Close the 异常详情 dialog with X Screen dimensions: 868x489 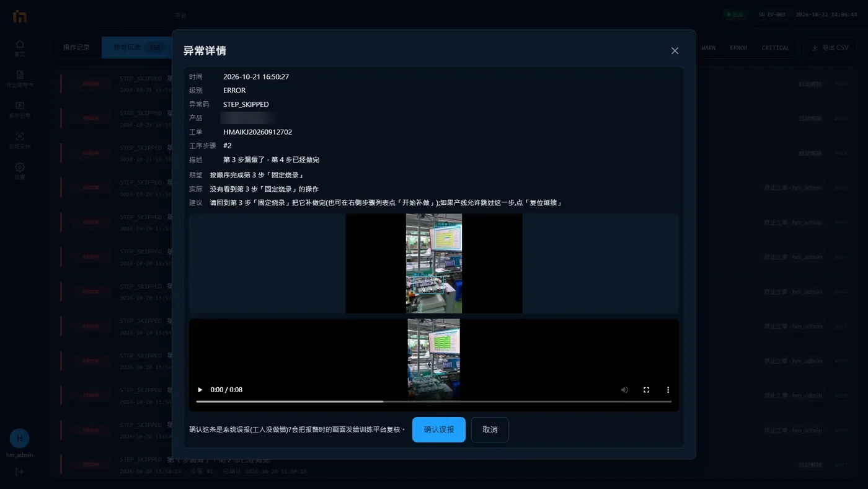click(x=675, y=51)
